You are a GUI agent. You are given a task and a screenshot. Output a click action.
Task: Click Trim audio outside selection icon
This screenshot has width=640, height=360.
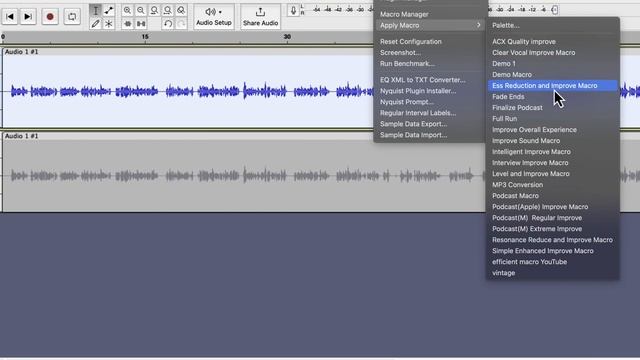click(128, 24)
